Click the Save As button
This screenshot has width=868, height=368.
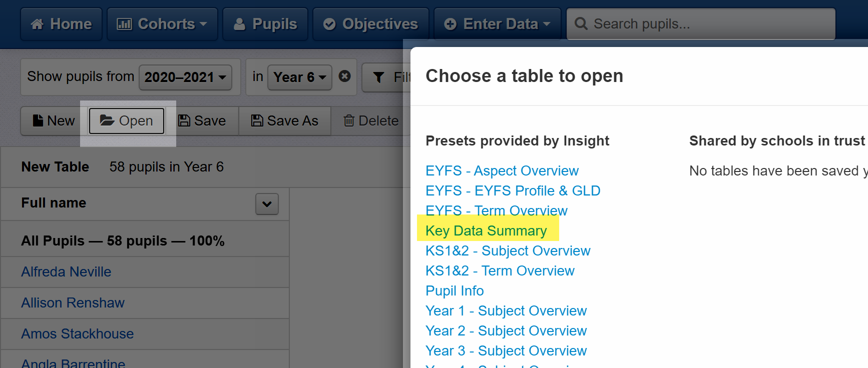point(285,120)
